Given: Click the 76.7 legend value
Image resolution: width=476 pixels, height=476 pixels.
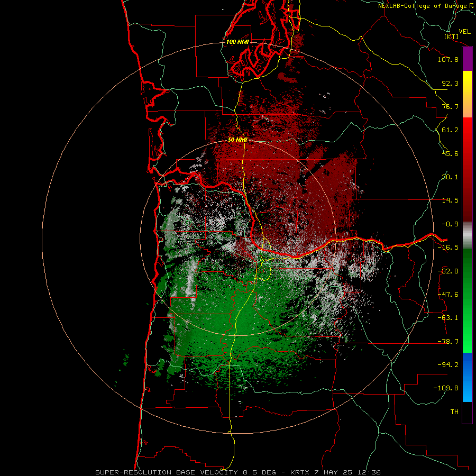Looking at the screenshot, I should pyautogui.click(x=450, y=106).
